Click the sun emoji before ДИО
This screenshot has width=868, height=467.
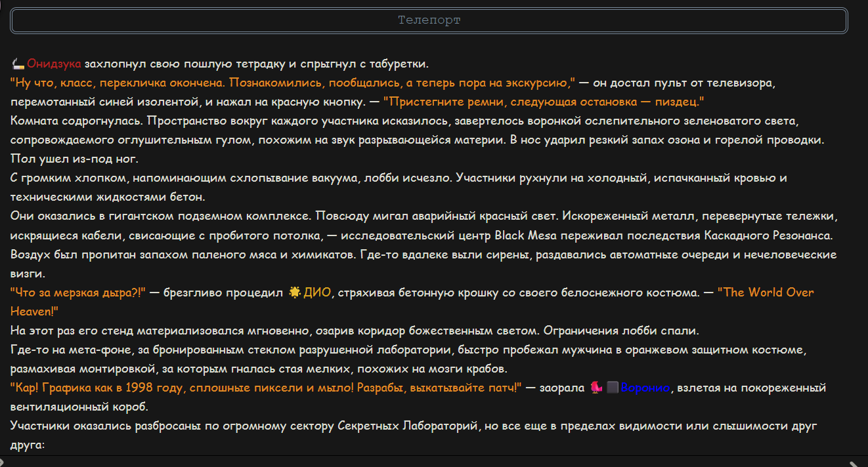click(x=295, y=293)
